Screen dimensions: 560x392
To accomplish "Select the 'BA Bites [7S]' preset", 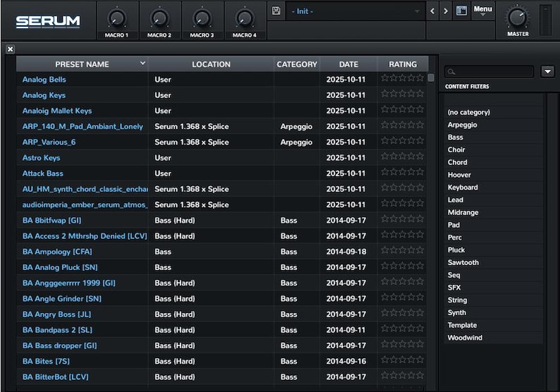I will click(46, 361).
